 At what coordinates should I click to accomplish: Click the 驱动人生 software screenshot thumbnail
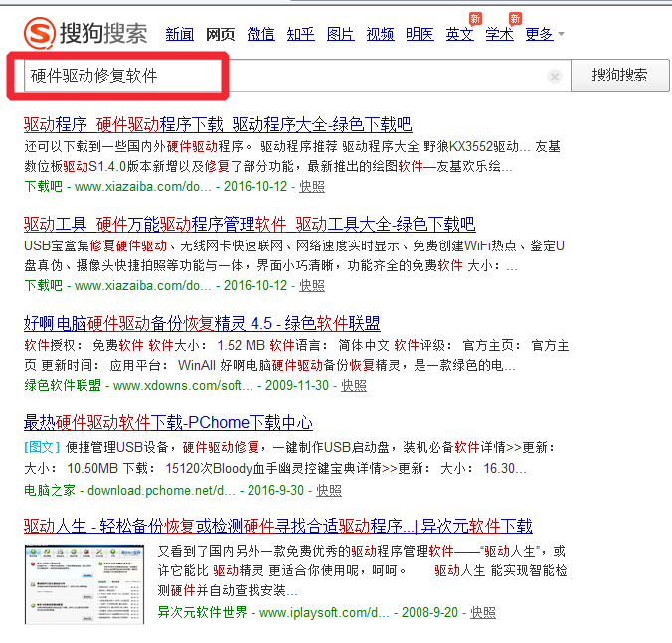[84, 584]
